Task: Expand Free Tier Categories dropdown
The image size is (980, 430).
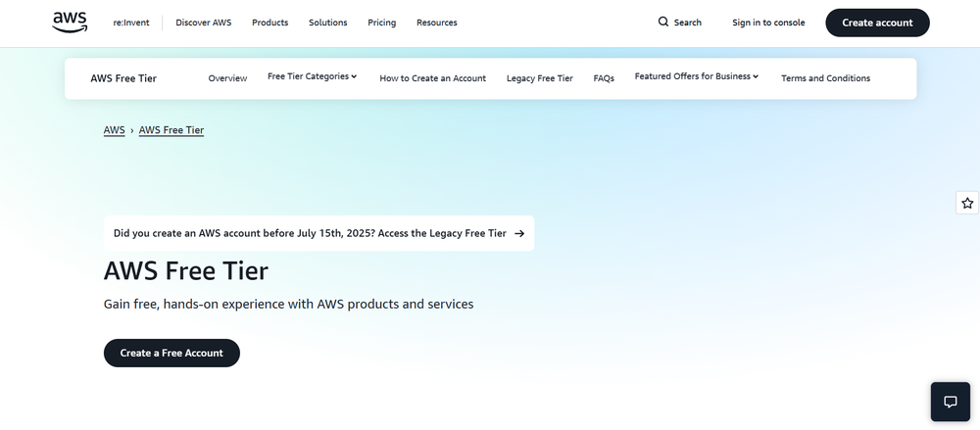Action: pyautogui.click(x=312, y=76)
